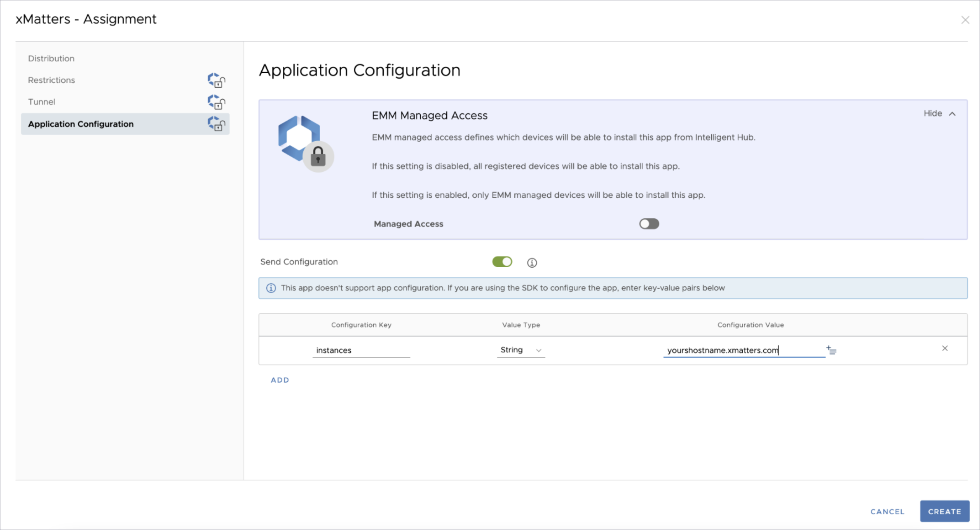Open the String value type dropdown
The height and width of the screenshot is (530, 980).
click(x=520, y=350)
